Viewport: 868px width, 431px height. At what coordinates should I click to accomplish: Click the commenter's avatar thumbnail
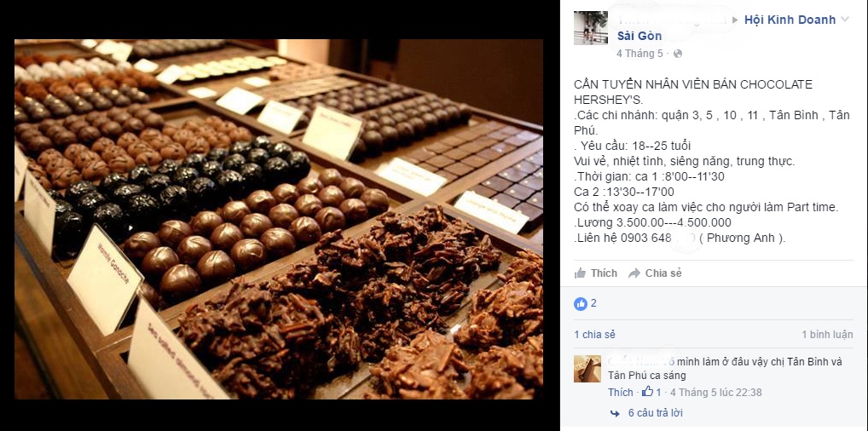587,369
